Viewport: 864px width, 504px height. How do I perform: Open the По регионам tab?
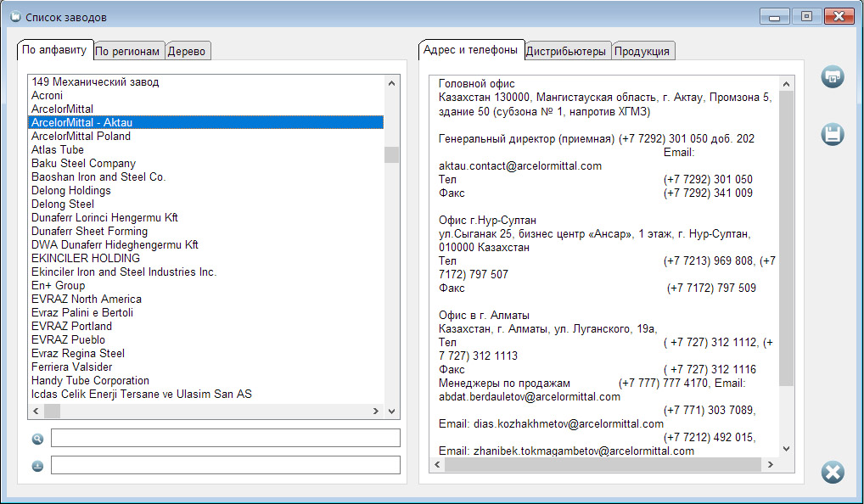pos(127,51)
